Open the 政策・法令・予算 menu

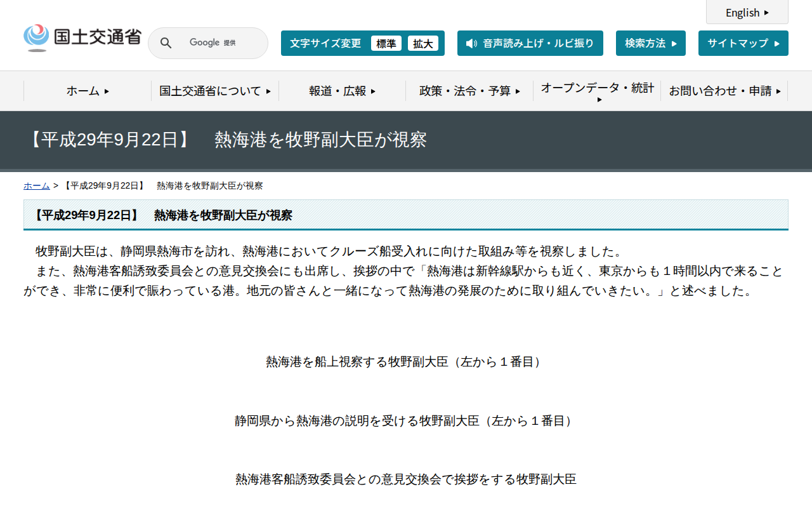[469, 91]
